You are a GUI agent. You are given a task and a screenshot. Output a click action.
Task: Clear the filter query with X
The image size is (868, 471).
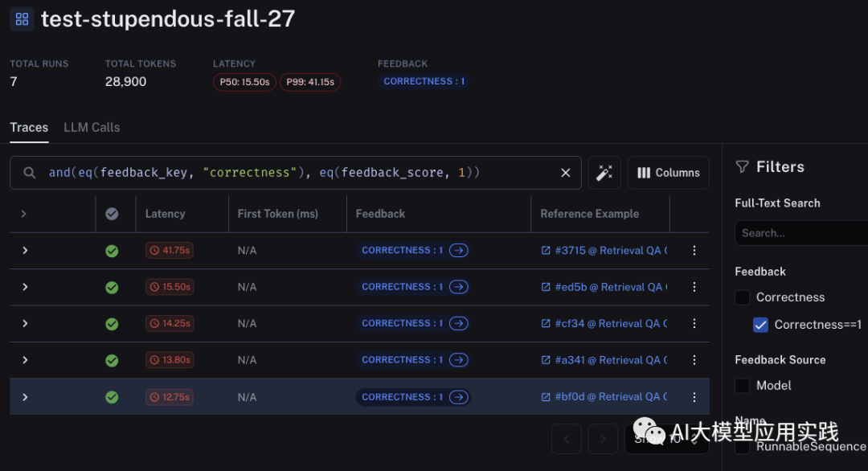coord(565,173)
